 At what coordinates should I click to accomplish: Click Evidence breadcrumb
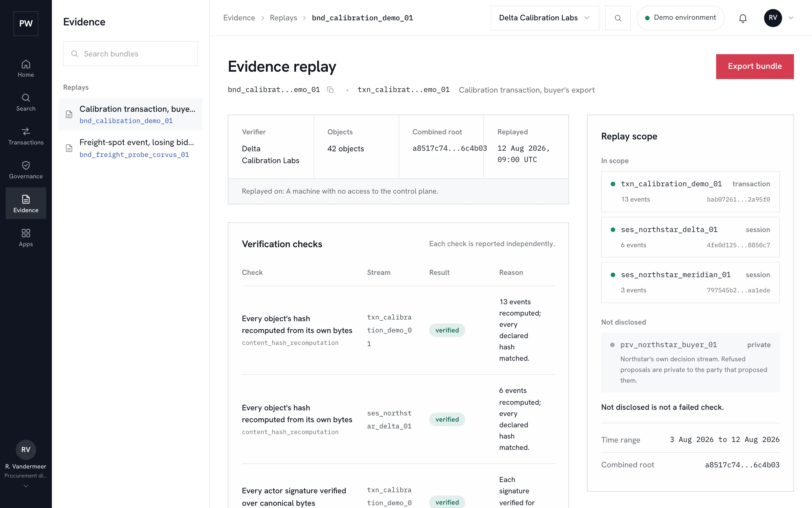(239, 18)
